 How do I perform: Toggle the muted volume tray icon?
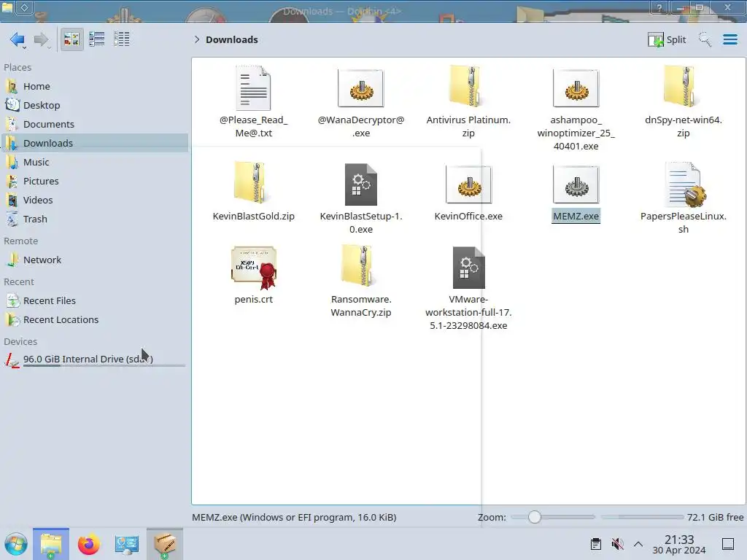coord(617,544)
